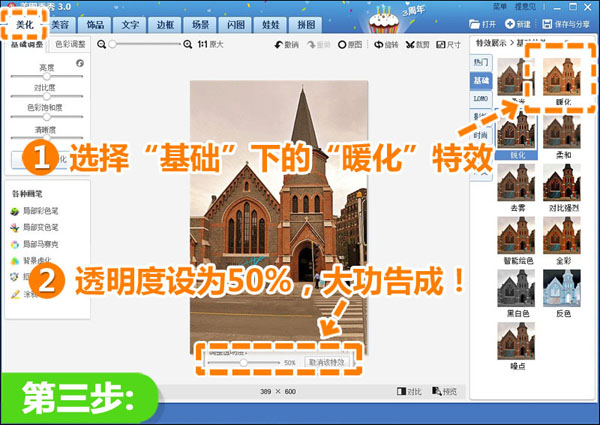
Task: Open the 预览 preview
Action: 444,391
